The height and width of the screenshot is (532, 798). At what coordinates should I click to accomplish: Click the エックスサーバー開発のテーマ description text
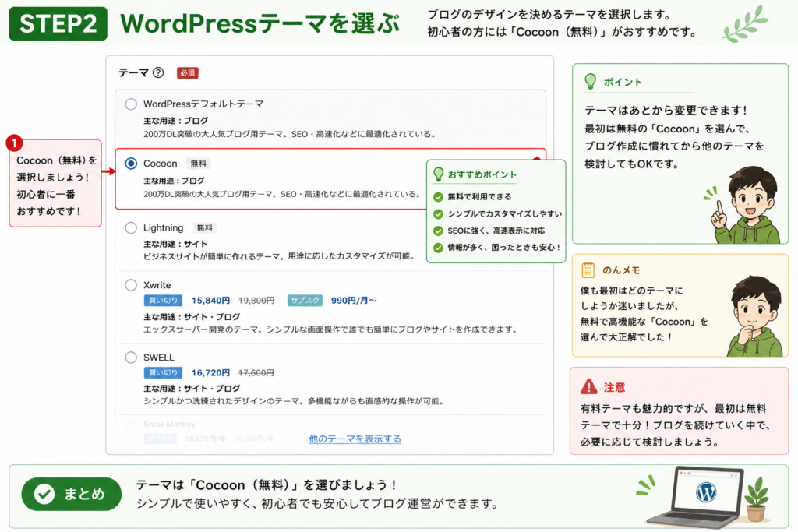[x=330, y=329]
